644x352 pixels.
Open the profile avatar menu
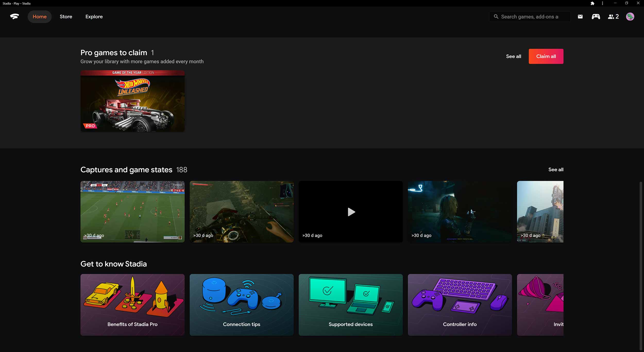[630, 16]
